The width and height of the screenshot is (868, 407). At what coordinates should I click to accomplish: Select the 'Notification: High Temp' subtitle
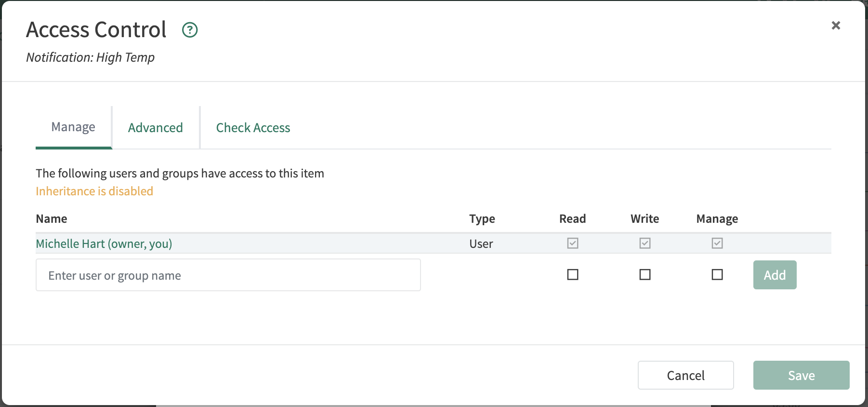[x=91, y=57]
